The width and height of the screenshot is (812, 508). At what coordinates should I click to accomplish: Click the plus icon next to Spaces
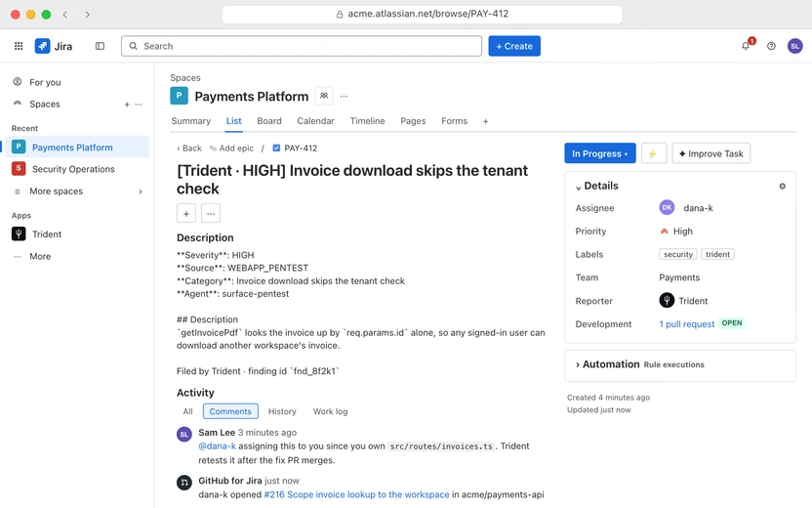[127, 105]
